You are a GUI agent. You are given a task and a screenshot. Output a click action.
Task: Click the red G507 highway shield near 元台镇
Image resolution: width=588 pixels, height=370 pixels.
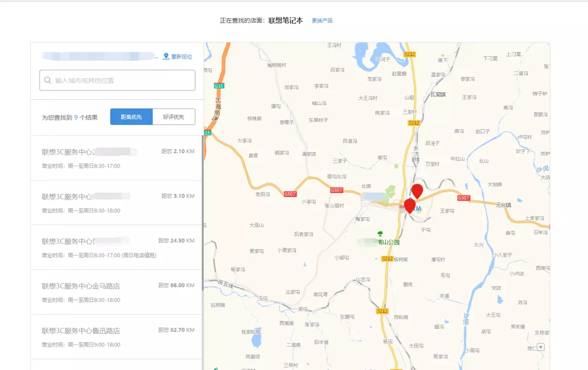tap(464, 198)
